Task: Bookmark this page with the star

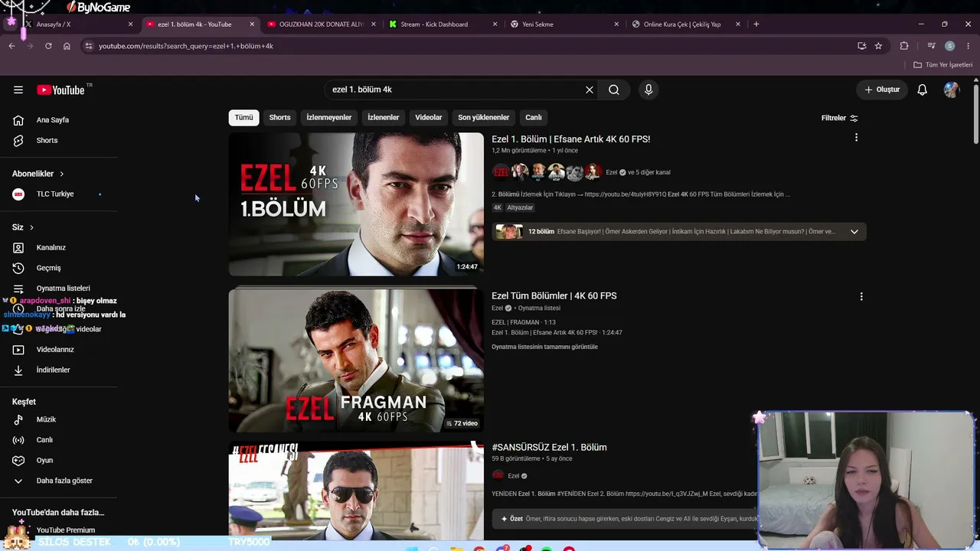Action: tap(878, 46)
